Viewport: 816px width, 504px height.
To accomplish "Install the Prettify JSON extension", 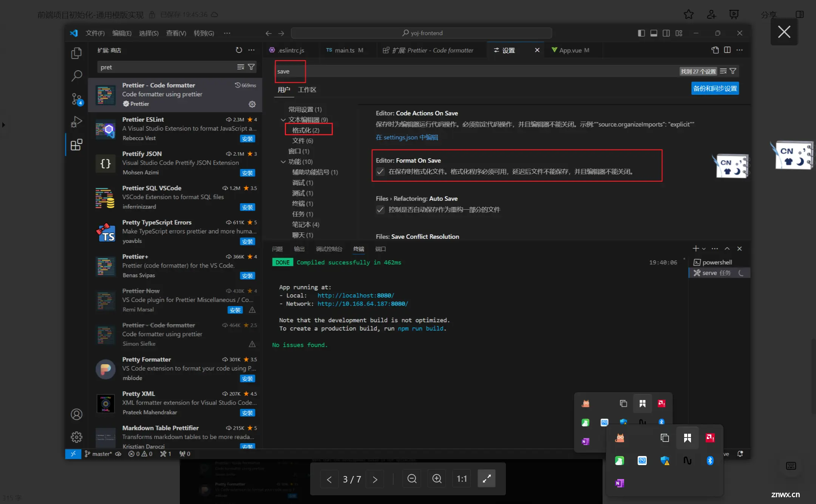I will pyautogui.click(x=247, y=173).
